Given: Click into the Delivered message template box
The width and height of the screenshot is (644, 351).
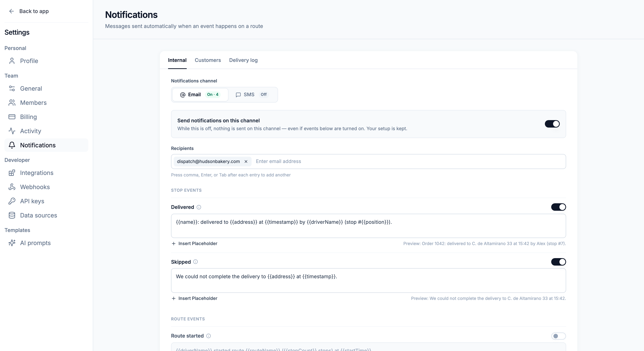Looking at the screenshot, I should [x=368, y=226].
